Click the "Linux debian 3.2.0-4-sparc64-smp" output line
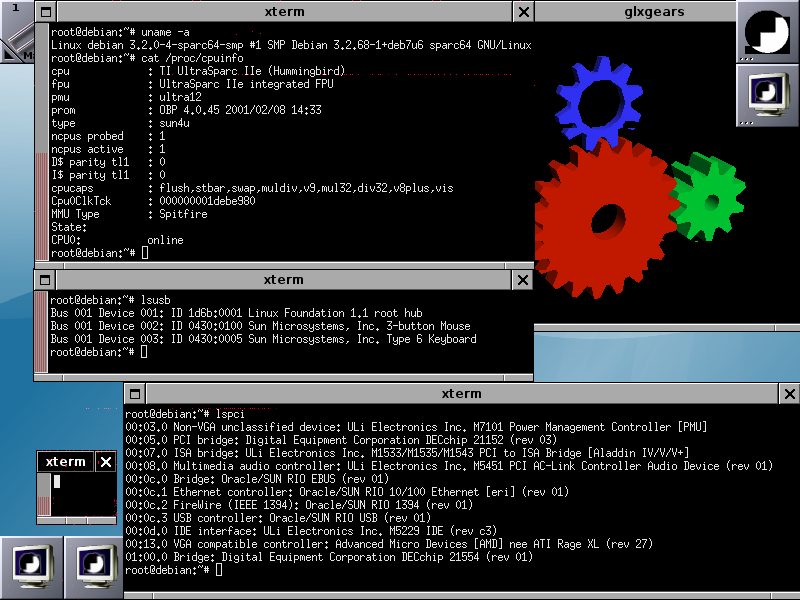The height and width of the screenshot is (600, 800). [x=291, y=45]
